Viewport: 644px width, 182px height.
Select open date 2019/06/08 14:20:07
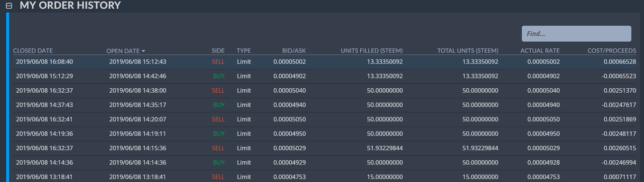tap(138, 119)
